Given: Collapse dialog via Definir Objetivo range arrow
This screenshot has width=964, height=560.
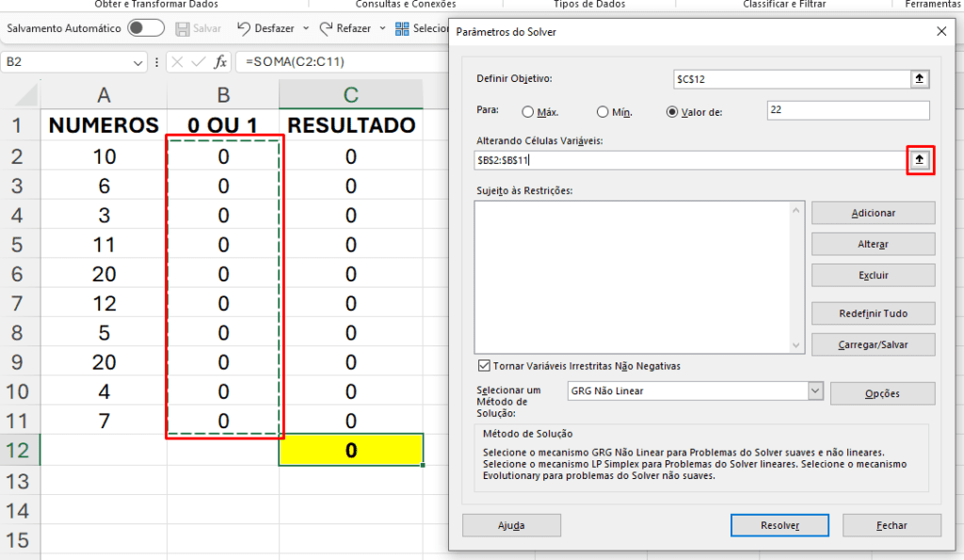Looking at the screenshot, I should point(920,79).
